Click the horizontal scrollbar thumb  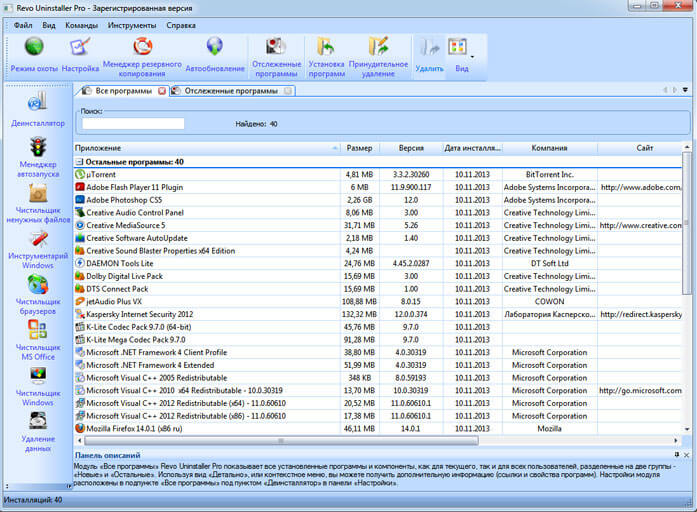(281, 440)
